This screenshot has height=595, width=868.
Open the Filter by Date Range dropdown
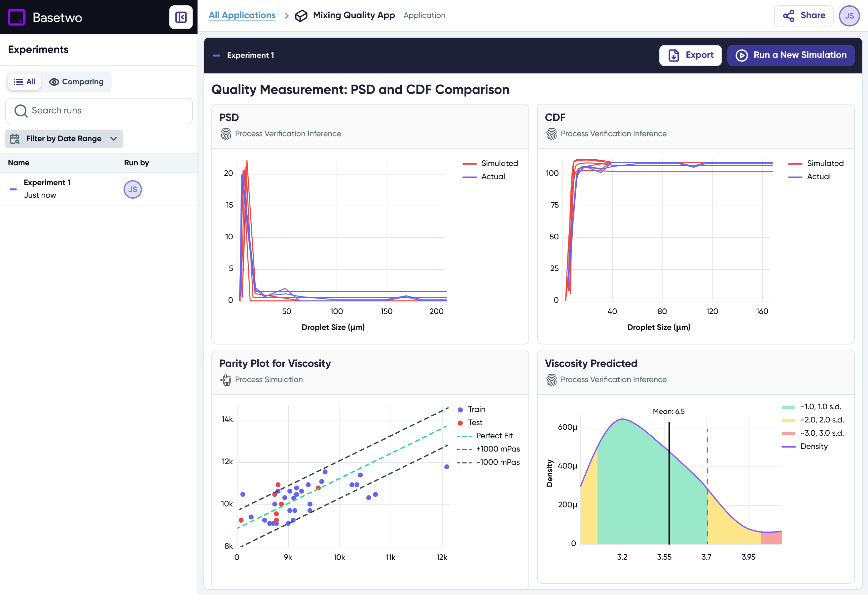pyautogui.click(x=64, y=139)
